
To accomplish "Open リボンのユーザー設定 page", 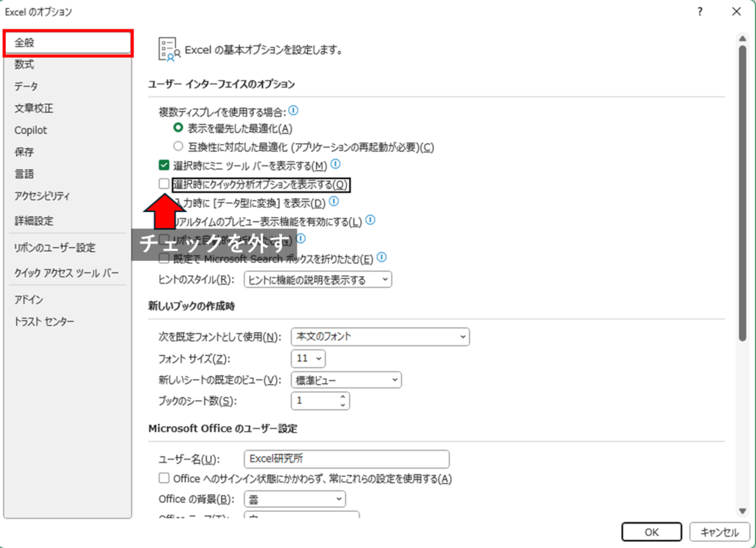I will click(67, 248).
